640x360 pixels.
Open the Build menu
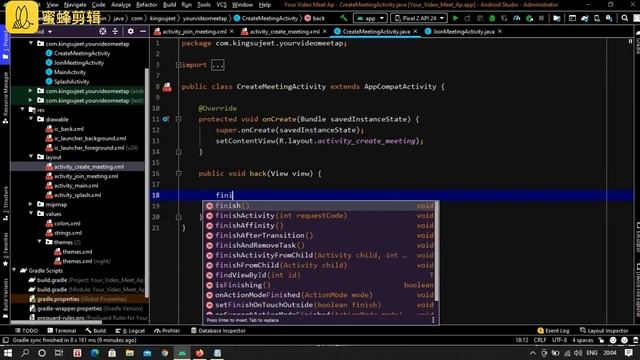point(169,5)
